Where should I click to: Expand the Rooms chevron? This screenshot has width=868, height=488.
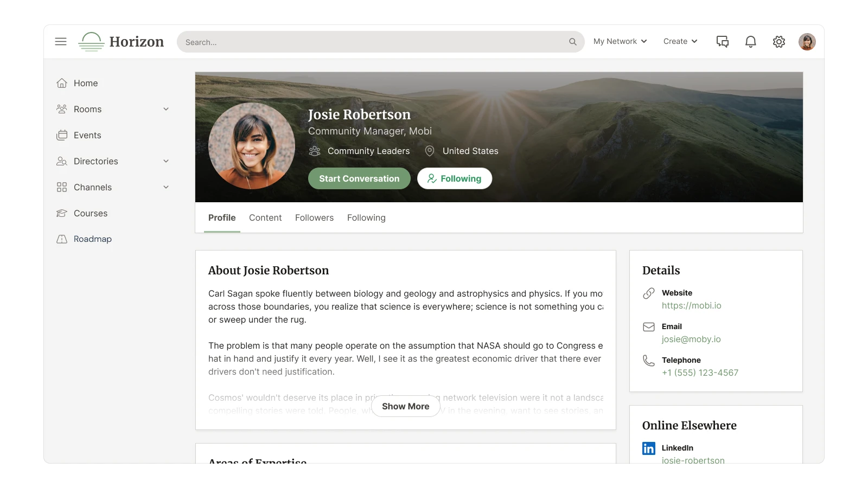coord(166,109)
